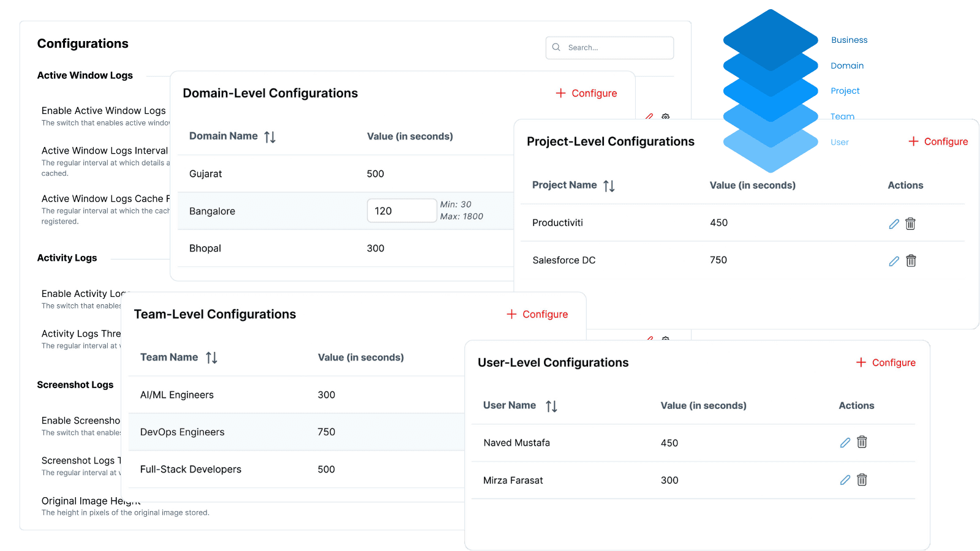Select the User layer label
980x551 pixels.
(840, 142)
